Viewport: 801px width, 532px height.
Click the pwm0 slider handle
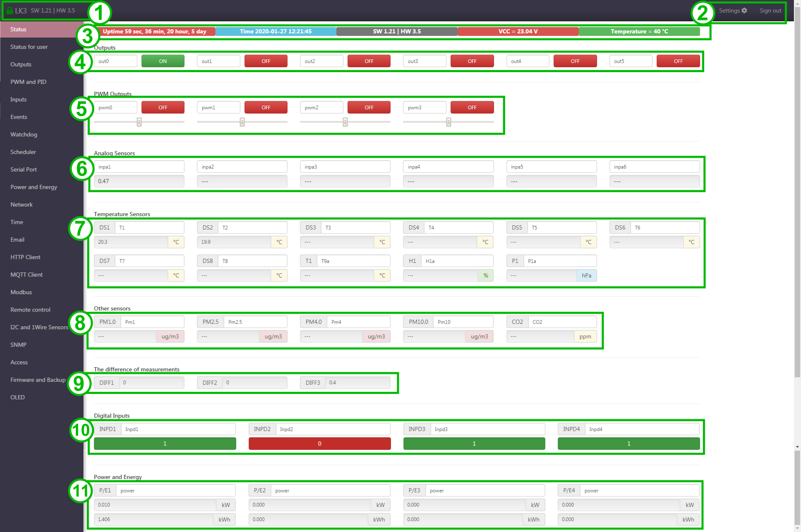click(139, 122)
